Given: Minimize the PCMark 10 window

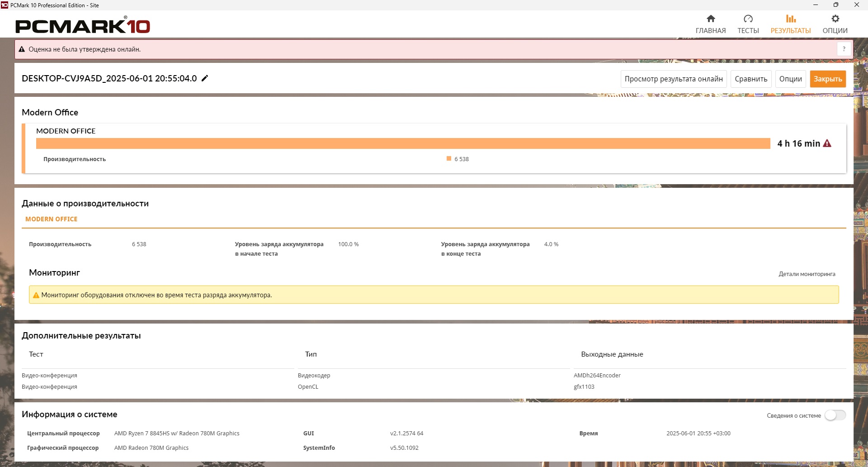Looking at the screenshot, I should pyautogui.click(x=816, y=5).
